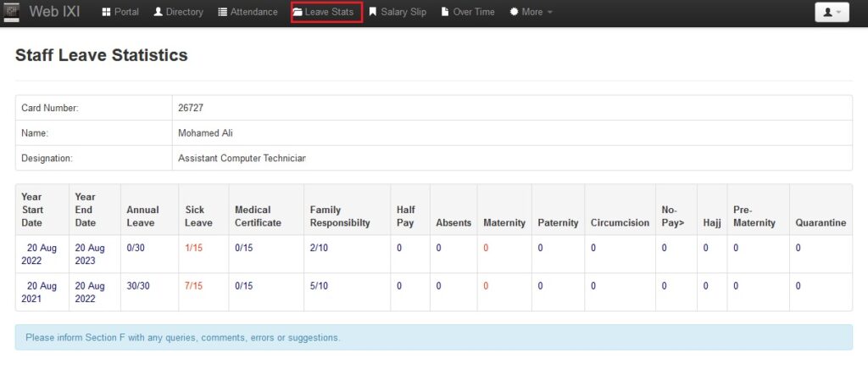Click the Salary Slip bookmark icon
Viewport: 868px width, 376px height.
pos(372,13)
